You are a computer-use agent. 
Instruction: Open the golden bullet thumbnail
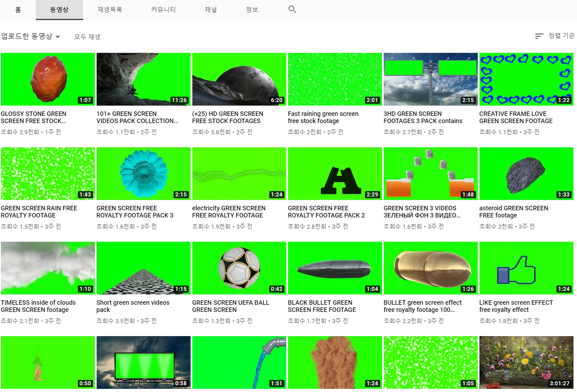tap(431, 268)
